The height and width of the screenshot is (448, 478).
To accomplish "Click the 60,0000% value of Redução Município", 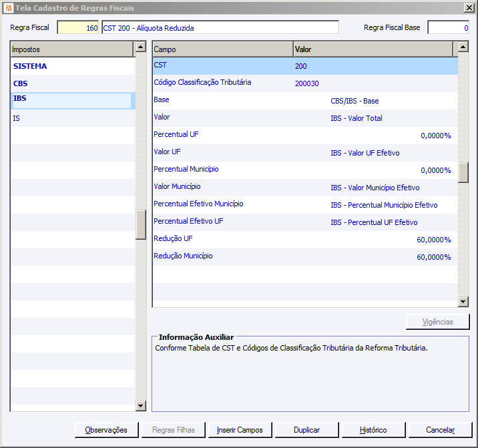I will (434, 258).
